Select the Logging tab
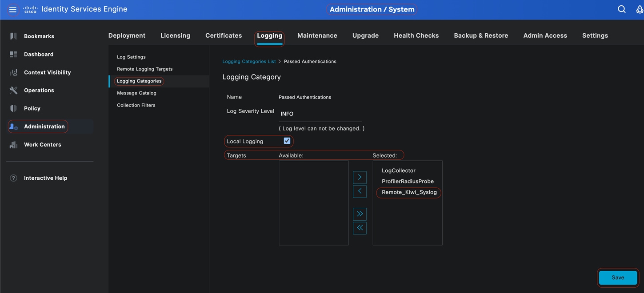The width and height of the screenshot is (644, 293). click(x=269, y=36)
